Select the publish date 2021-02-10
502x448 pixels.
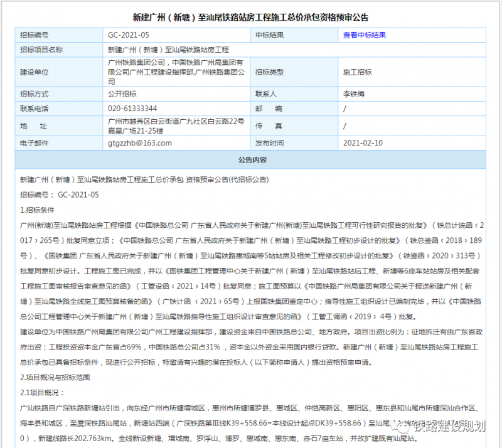coord(363,143)
